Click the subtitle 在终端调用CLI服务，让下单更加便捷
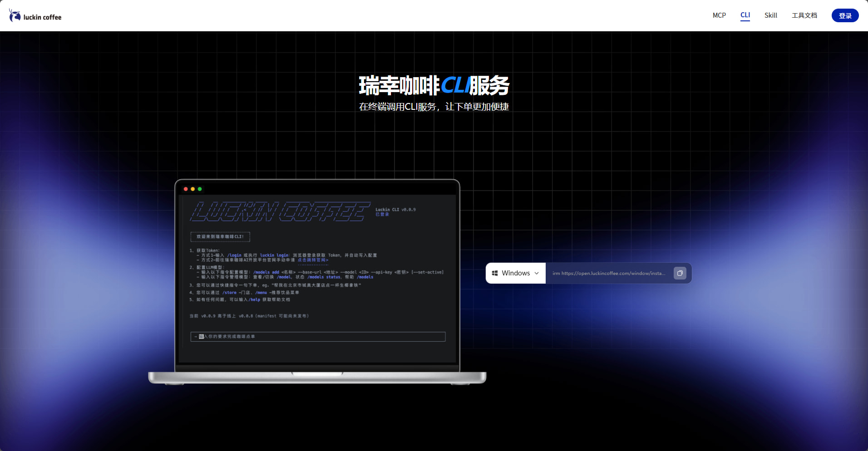 coord(434,107)
